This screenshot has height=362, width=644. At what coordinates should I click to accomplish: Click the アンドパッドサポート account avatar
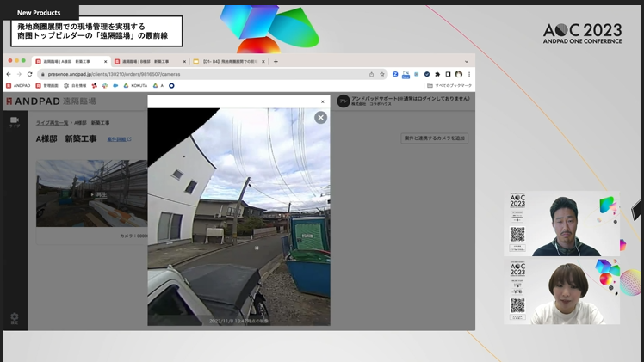344,101
